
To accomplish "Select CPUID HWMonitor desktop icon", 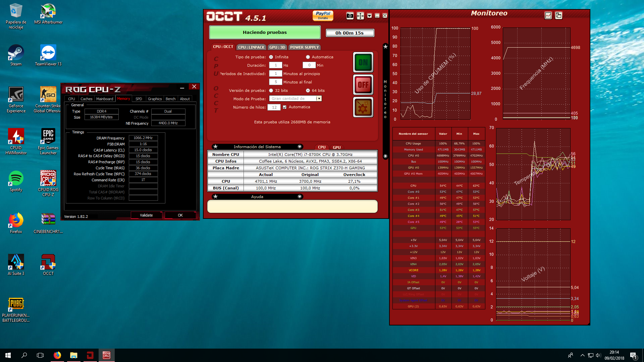I will [16, 142].
